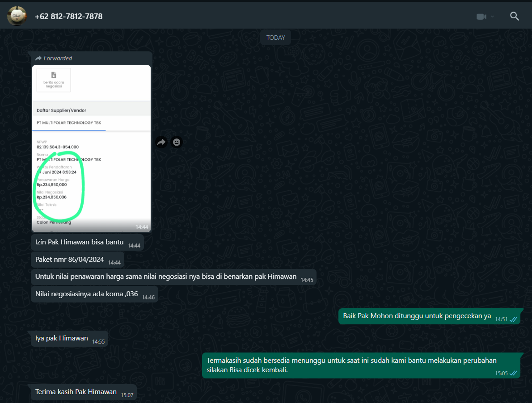Select message 'Izin Pak Himawan bisa bantu'
Screen dimensions: 532x403
pyautogui.click(x=88, y=242)
